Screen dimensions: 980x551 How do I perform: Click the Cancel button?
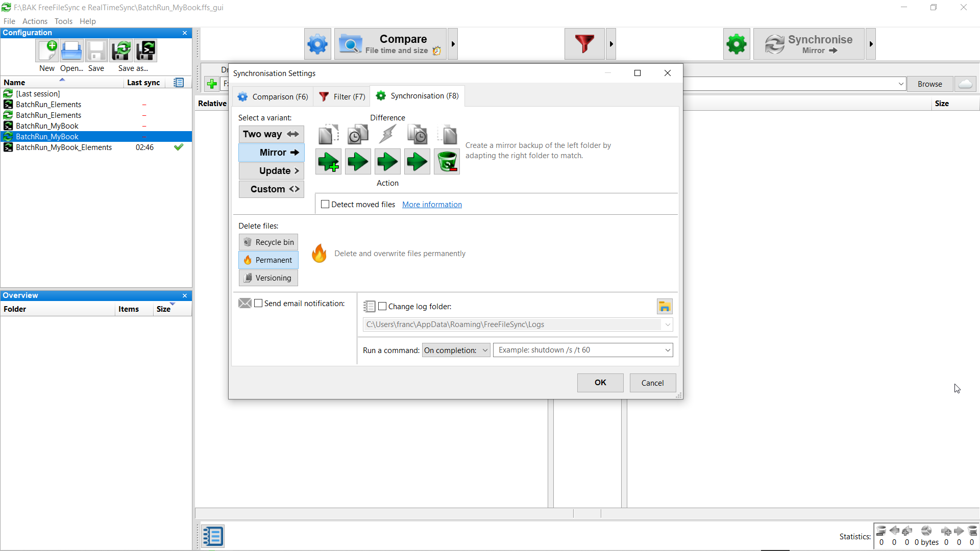point(652,383)
